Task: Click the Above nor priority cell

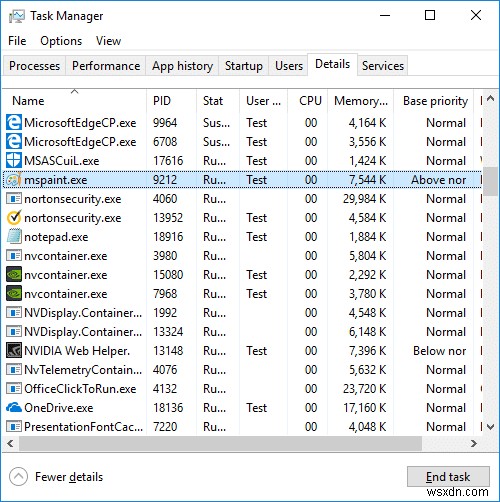Action: [439, 180]
